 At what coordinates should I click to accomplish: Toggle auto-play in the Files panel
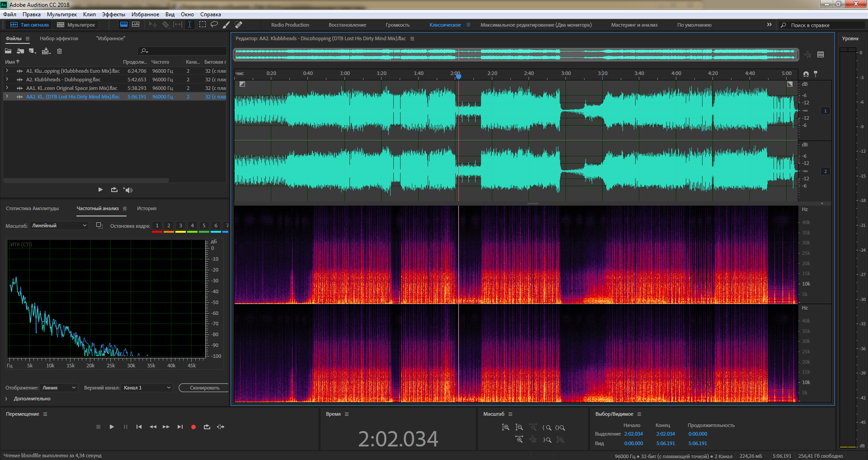tap(128, 190)
